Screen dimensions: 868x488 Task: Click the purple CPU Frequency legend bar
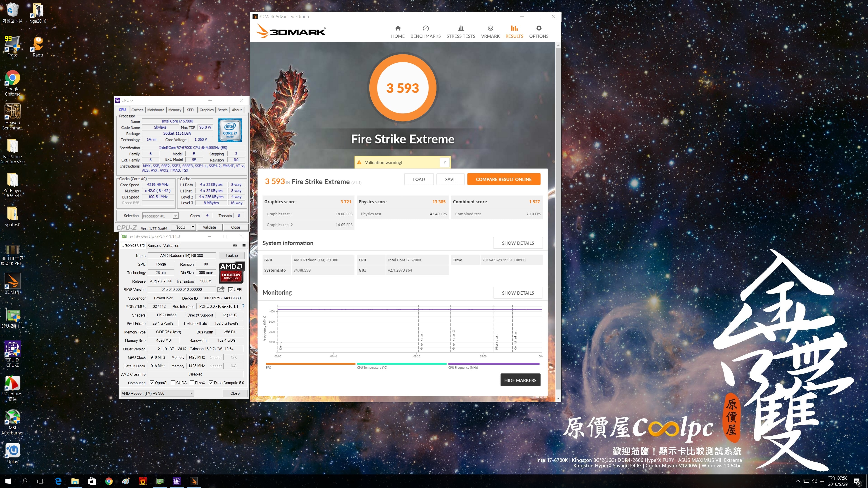click(x=494, y=364)
